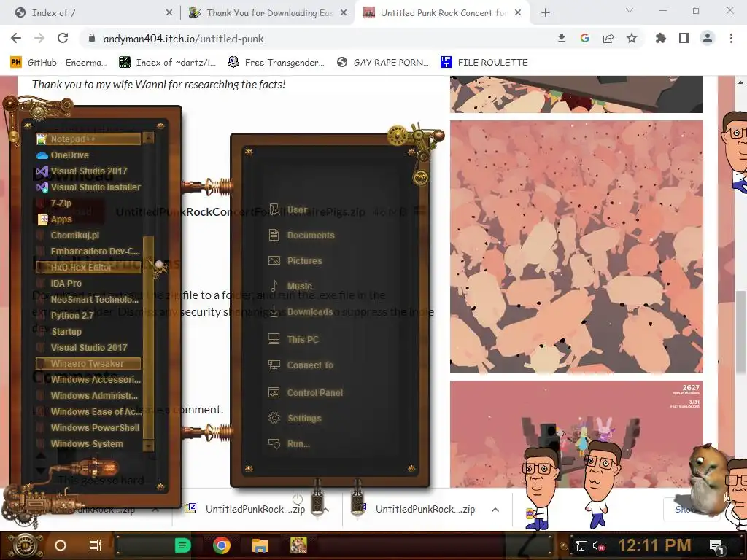
Task: Open Control Panel from the start menu
Action: coord(306,393)
